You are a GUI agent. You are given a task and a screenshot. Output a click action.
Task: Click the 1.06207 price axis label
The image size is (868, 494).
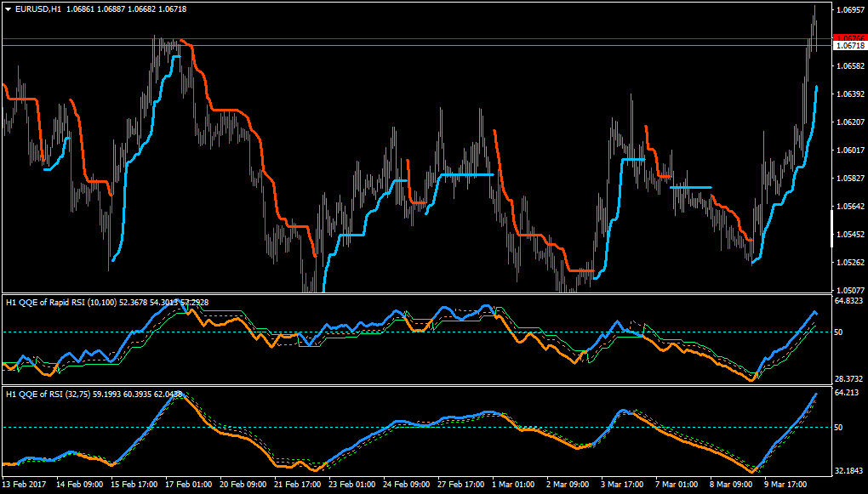click(851, 122)
